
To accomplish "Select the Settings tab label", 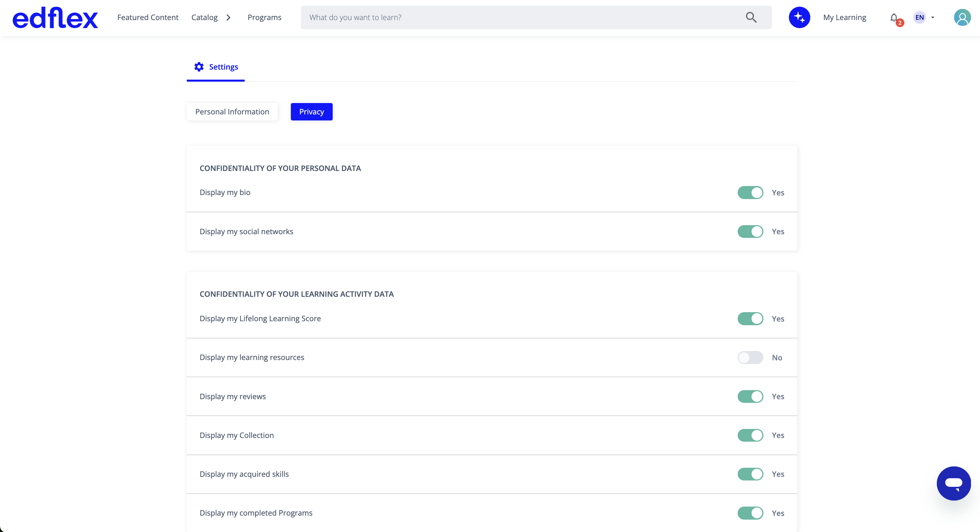I will click(x=223, y=67).
